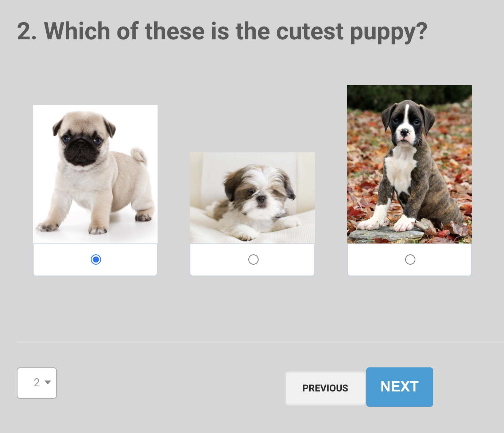The height and width of the screenshot is (433, 504).
Task: Pick the radio button under the boxer puppy
Action: pos(410,260)
